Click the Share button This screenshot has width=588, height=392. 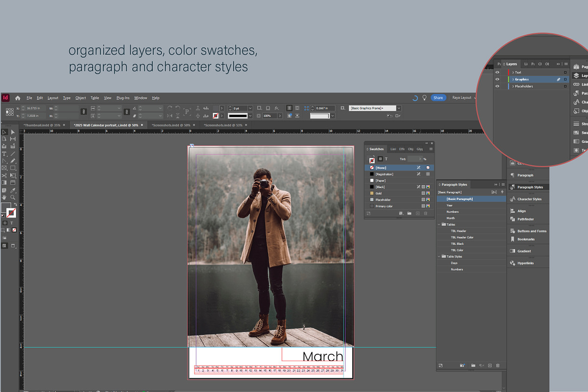[x=438, y=98]
